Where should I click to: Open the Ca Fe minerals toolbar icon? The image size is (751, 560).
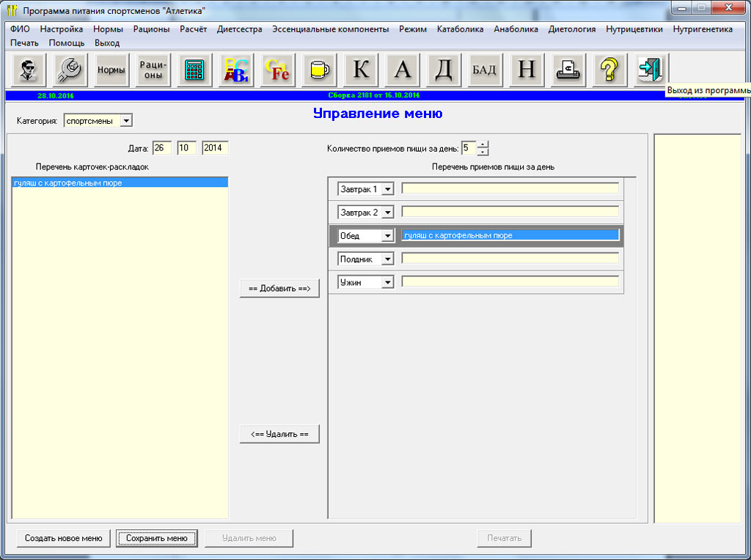tap(278, 70)
